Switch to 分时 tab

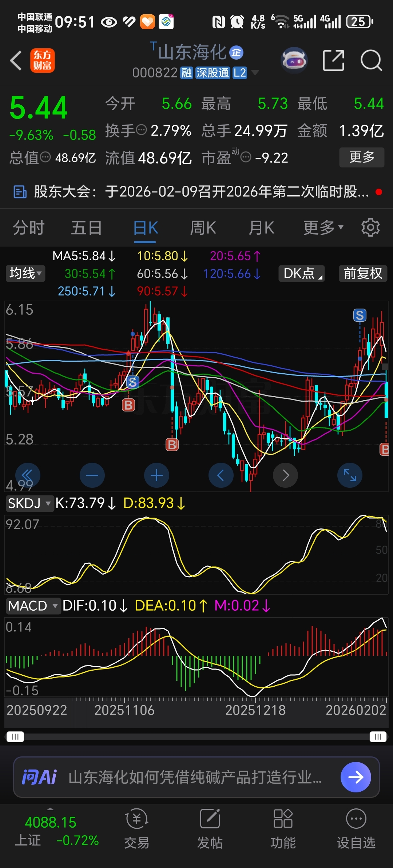point(29,228)
